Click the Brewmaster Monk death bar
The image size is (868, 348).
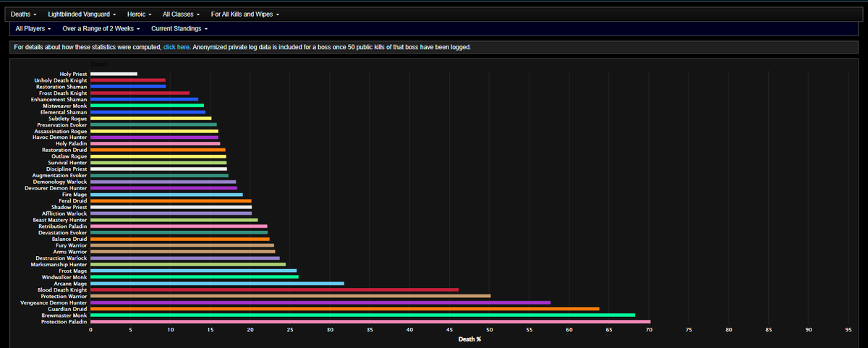click(363, 315)
